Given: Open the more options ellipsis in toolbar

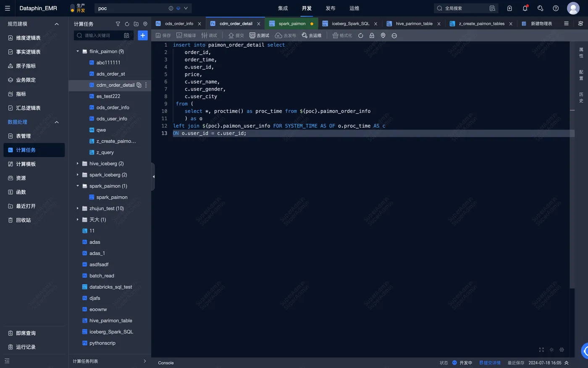Looking at the screenshot, I should click(394, 36).
